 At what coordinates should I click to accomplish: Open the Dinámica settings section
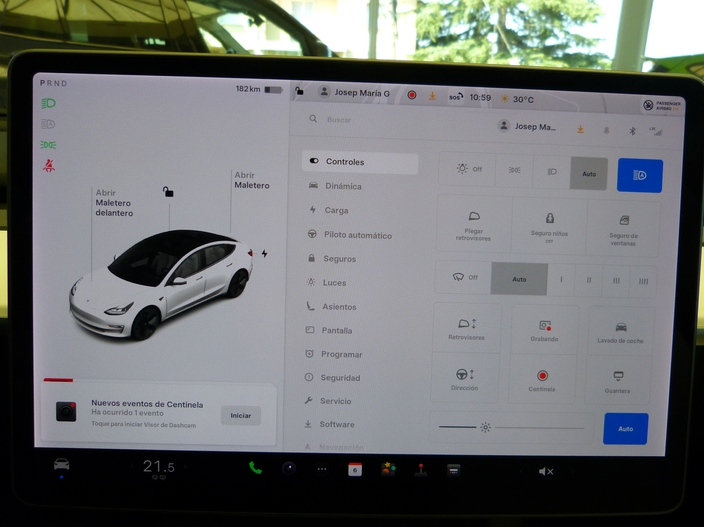[335, 186]
